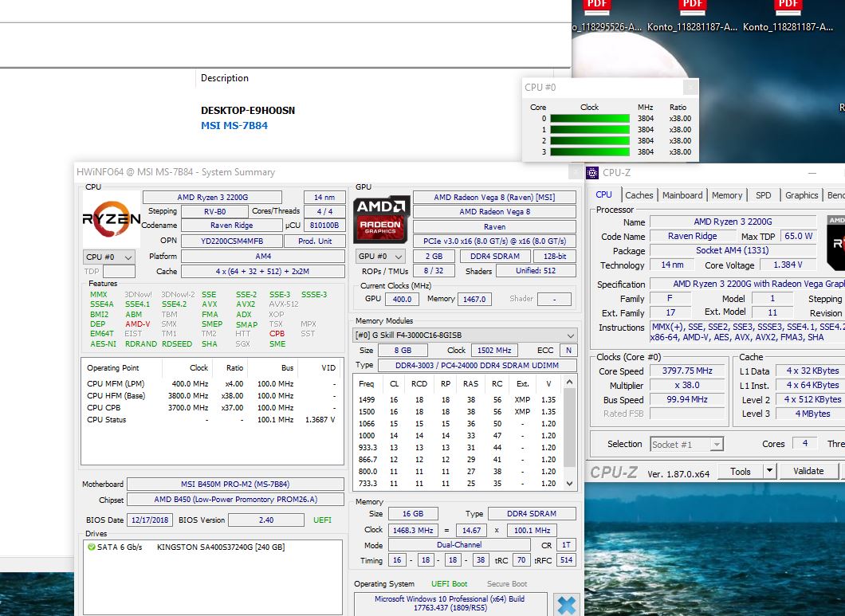This screenshot has width=845, height=616.
Task: Click the Windows 10 Professional OS field
Action: point(450,603)
